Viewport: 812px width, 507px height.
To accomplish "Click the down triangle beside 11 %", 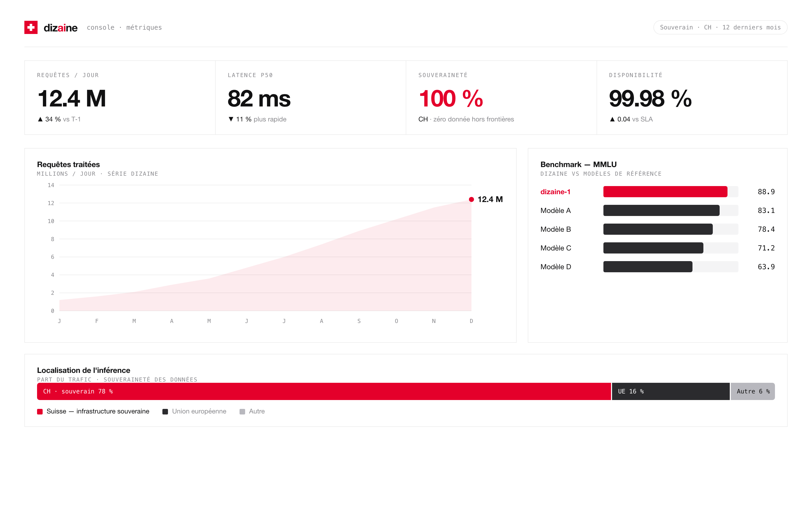I will tap(231, 119).
